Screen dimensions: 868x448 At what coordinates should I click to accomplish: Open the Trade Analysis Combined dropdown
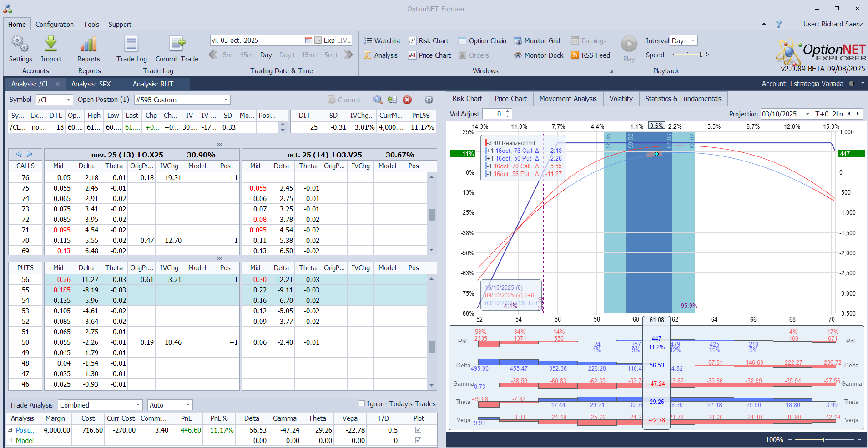[138, 405]
